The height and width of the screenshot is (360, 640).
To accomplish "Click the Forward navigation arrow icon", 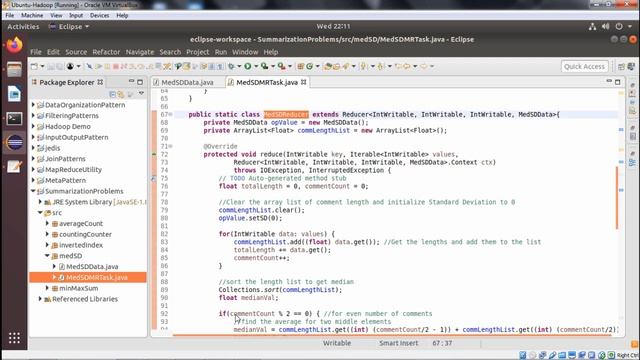I will (423, 66).
